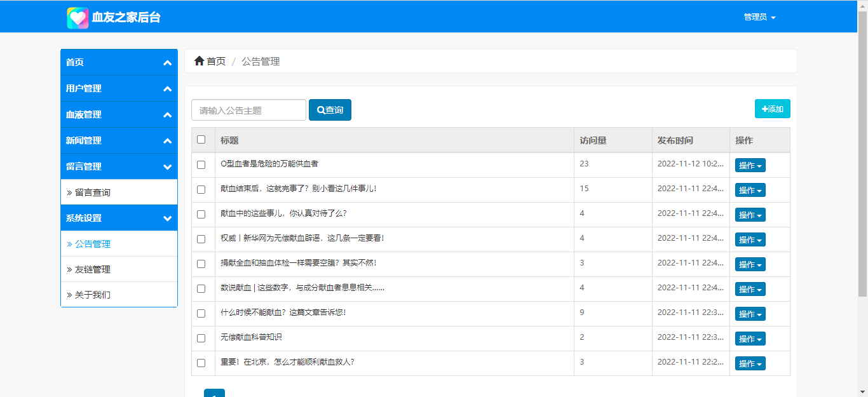
Task: Open 操作 dropdown for 什么时候不能献血 row
Action: point(750,314)
